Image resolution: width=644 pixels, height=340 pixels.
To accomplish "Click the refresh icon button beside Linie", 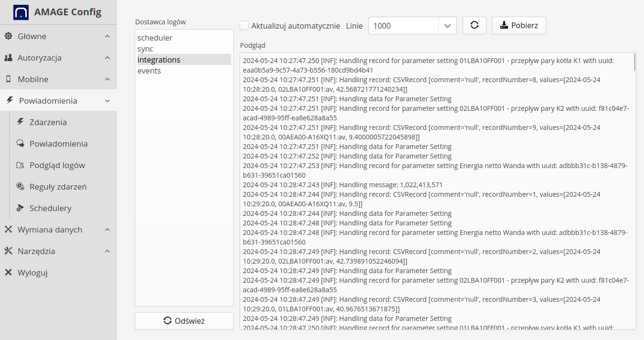I will pos(474,26).
